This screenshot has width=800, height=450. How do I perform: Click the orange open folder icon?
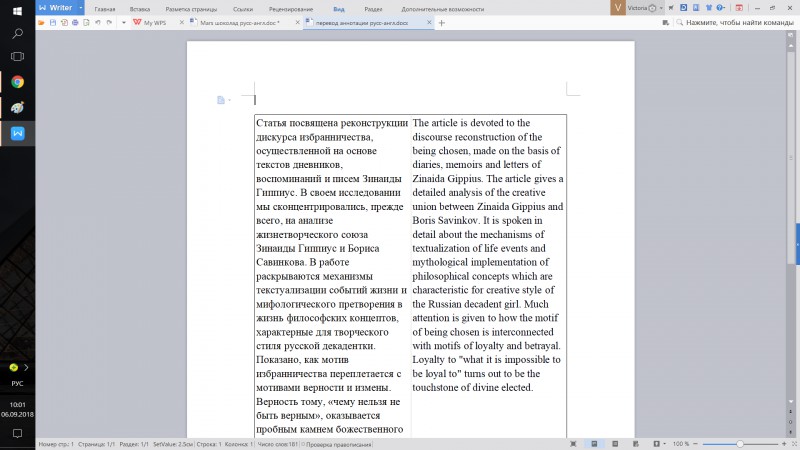pyautogui.click(x=41, y=22)
